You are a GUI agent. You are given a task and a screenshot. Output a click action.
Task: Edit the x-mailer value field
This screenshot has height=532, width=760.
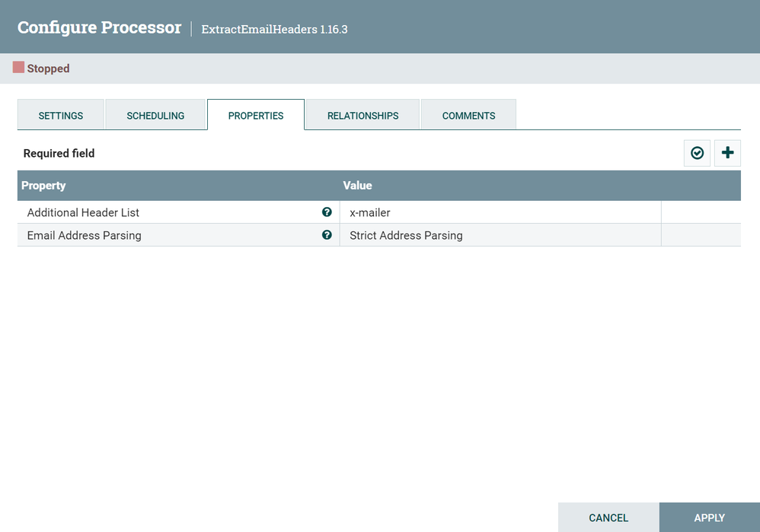[x=500, y=212]
